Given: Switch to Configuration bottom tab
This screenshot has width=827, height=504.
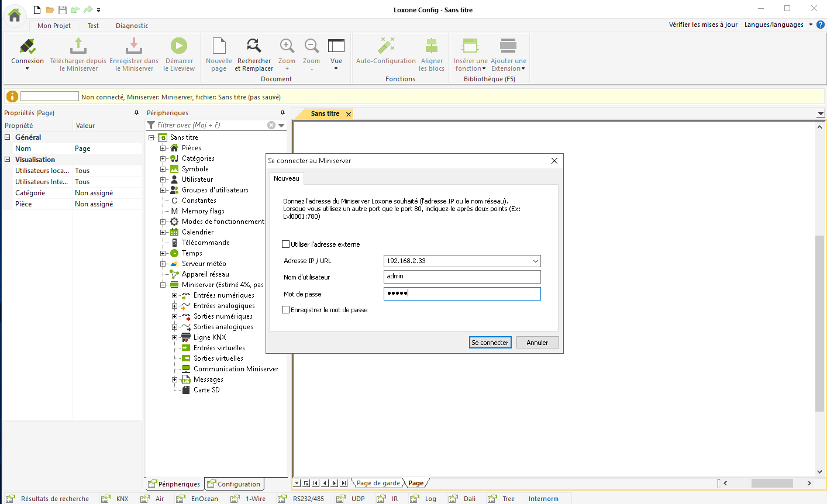Looking at the screenshot, I should [x=234, y=484].
